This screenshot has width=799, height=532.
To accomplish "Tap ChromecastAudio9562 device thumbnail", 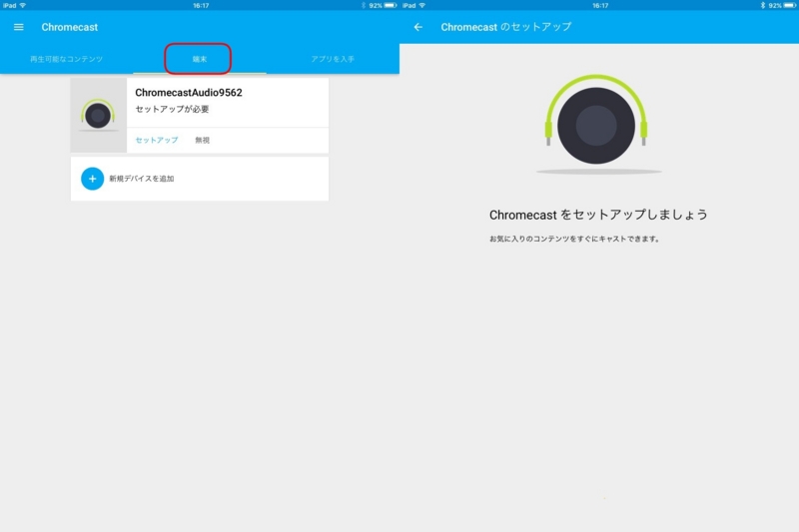I will 98,115.
